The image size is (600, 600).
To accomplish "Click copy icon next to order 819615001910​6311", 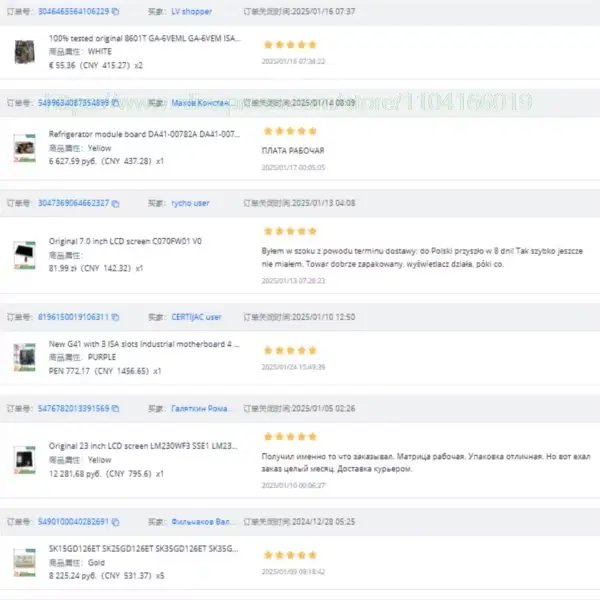I will [115, 317].
